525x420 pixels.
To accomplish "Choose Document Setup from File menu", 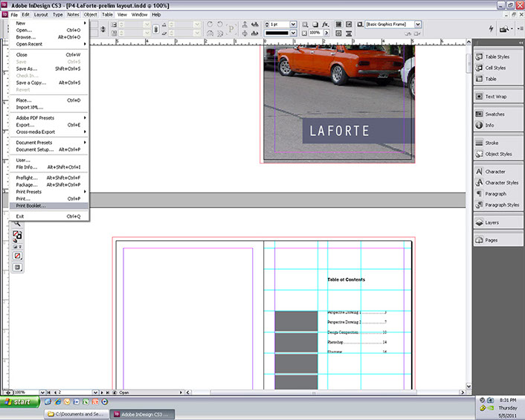I will pyautogui.click(x=49, y=149).
